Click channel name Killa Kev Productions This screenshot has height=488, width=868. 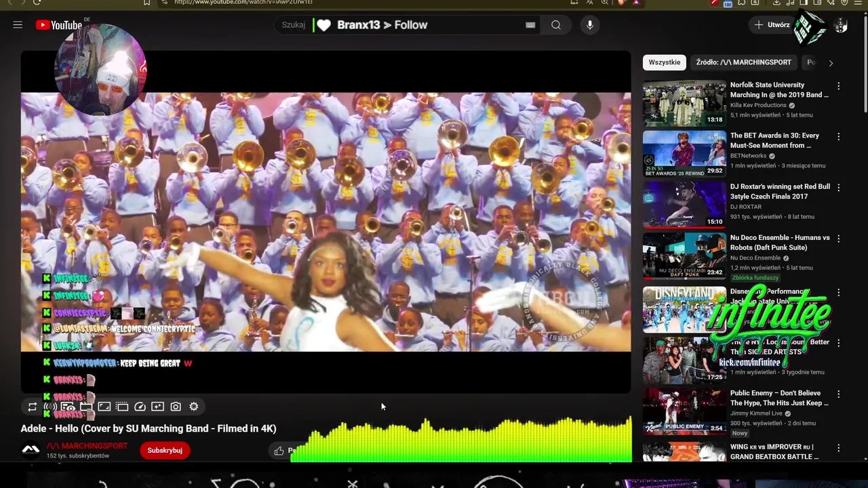[x=758, y=105]
